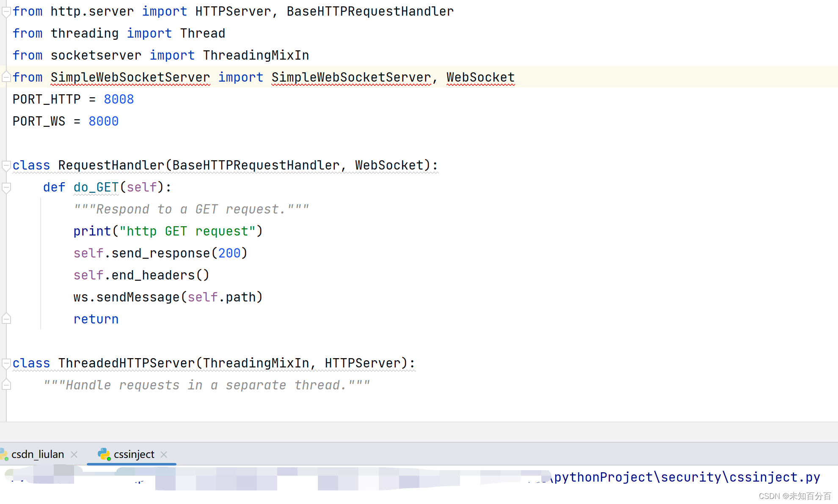Place cursor on PORT_HTTP value 8008
This screenshot has height=504, width=838.
[119, 99]
